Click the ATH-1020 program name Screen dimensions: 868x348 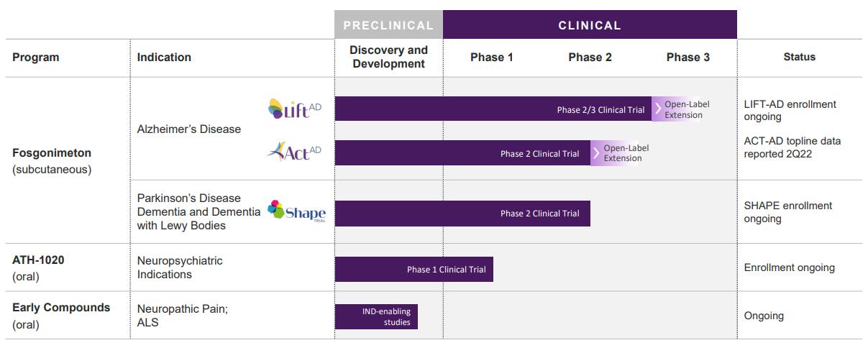click(38, 260)
